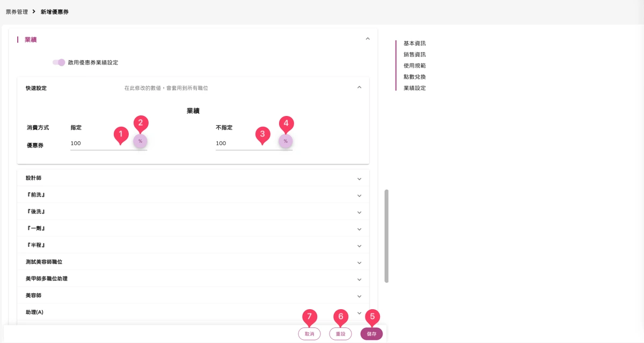Collapse the 快速設定 panel
Screen dimensions: 644x343
(x=360, y=87)
